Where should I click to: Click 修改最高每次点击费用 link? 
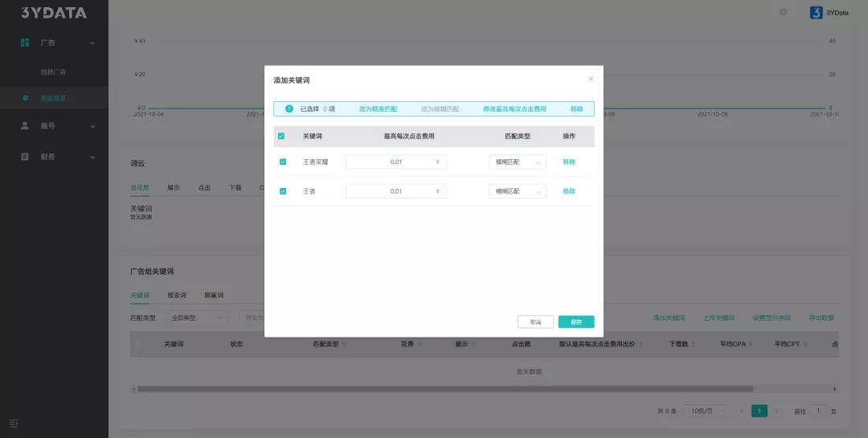(515, 109)
